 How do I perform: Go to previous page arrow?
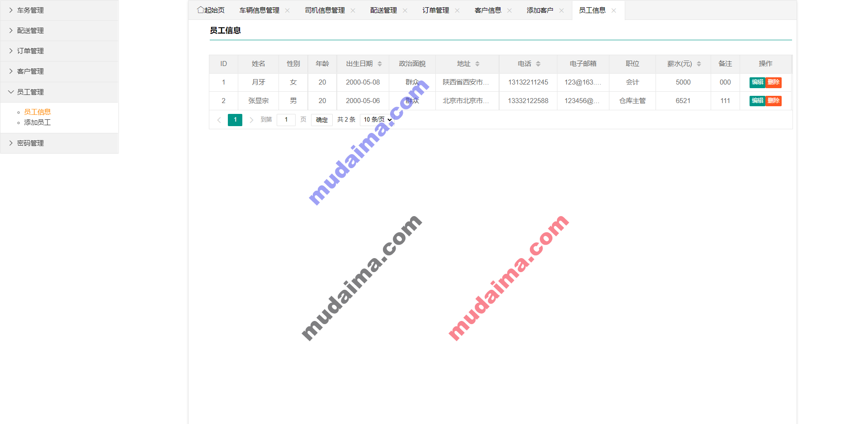coord(219,120)
